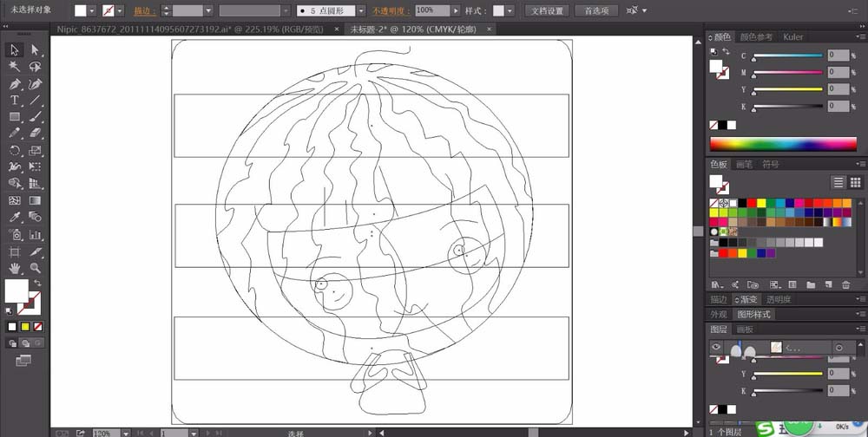868x437 pixels.
Task: Switch to 颜色参考 tab
Action: coord(756,37)
